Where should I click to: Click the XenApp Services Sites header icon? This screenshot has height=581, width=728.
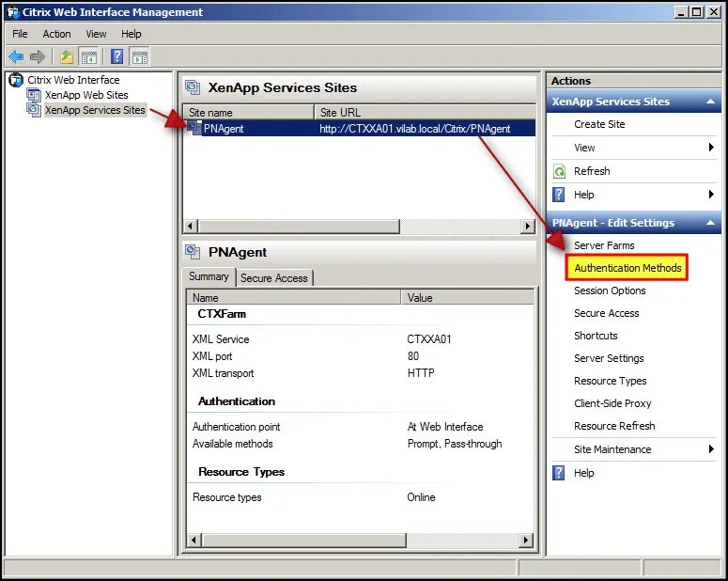click(x=193, y=87)
